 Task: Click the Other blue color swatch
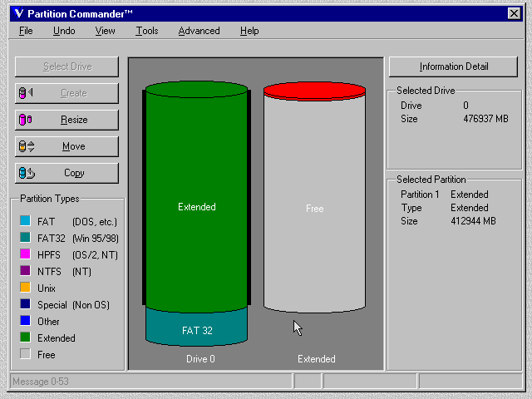25,320
